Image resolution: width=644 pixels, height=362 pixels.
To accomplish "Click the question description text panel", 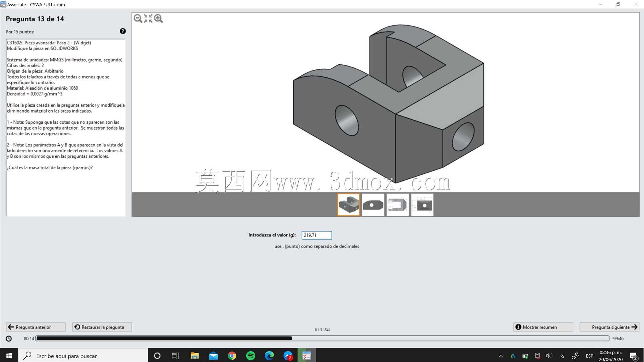I will [66, 127].
